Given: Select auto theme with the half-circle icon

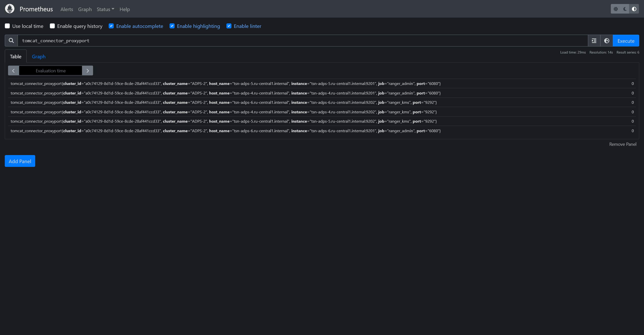Looking at the screenshot, I should 634,9.
